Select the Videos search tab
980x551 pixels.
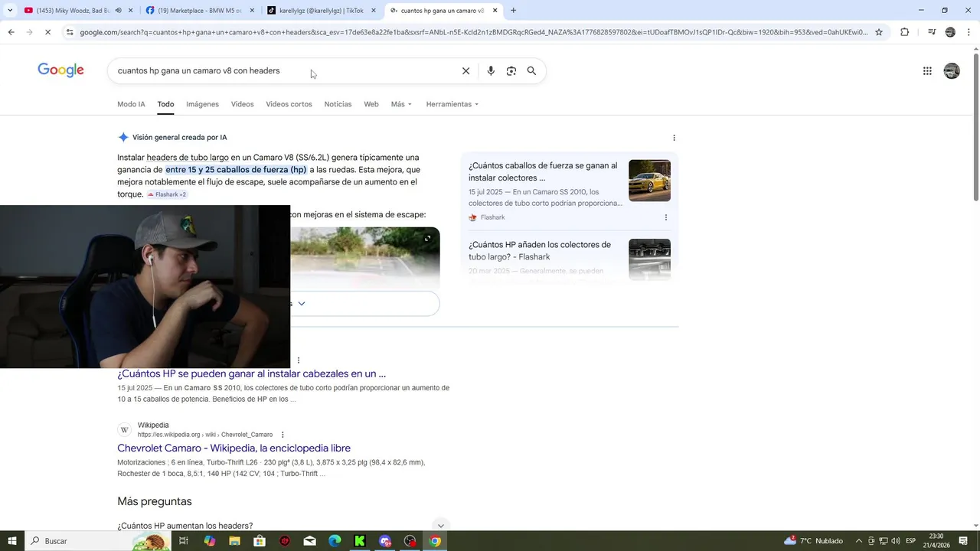(242, 104)
